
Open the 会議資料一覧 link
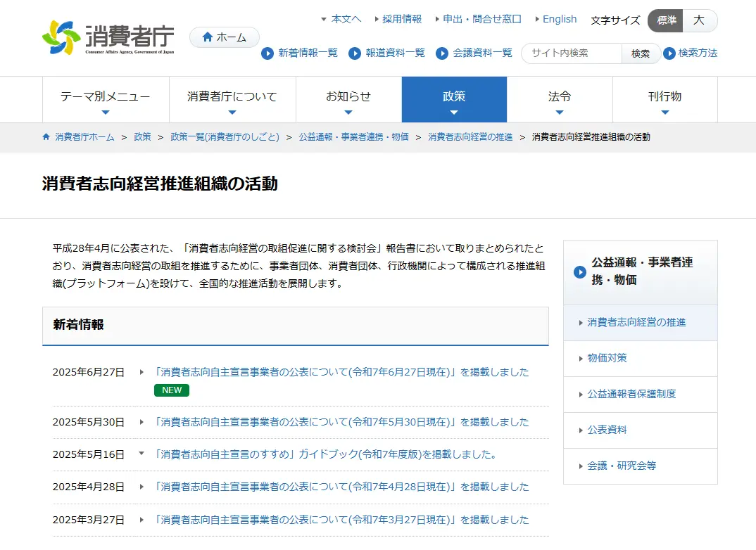[482, 53]
